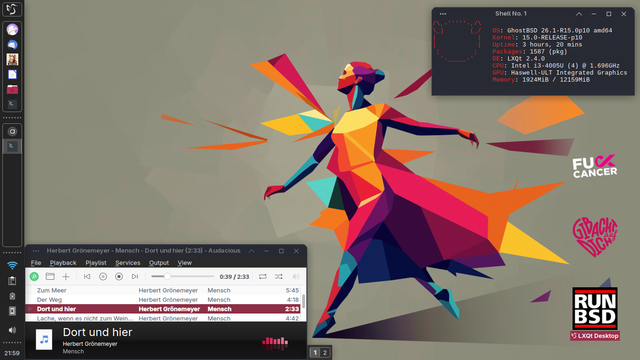Open the Output menu
Viewport: 640px width, 360px height.
pyautogui.click(x=159, y=262)
